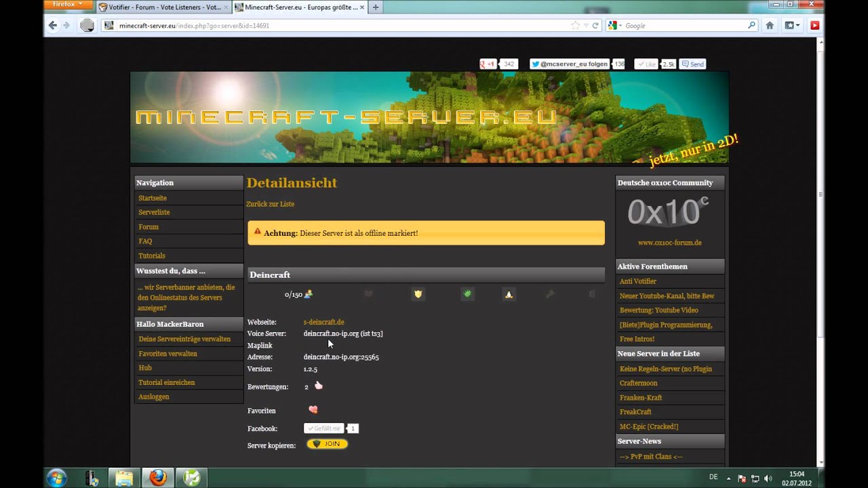Click search magnifier in Google box

point(751,26)
